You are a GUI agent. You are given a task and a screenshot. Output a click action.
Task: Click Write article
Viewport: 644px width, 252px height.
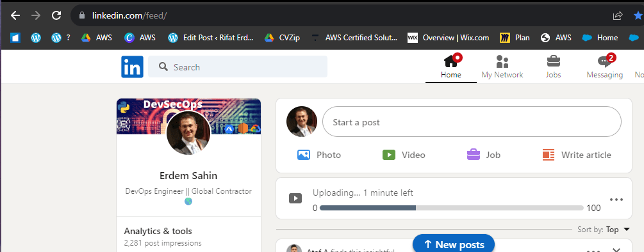[x=577, y=155]
